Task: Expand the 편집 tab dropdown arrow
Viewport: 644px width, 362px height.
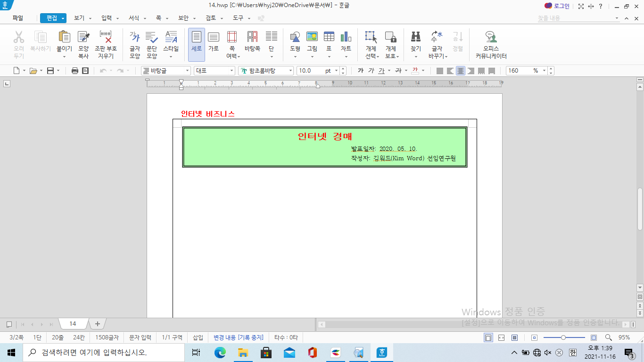Action: point(63,18)
